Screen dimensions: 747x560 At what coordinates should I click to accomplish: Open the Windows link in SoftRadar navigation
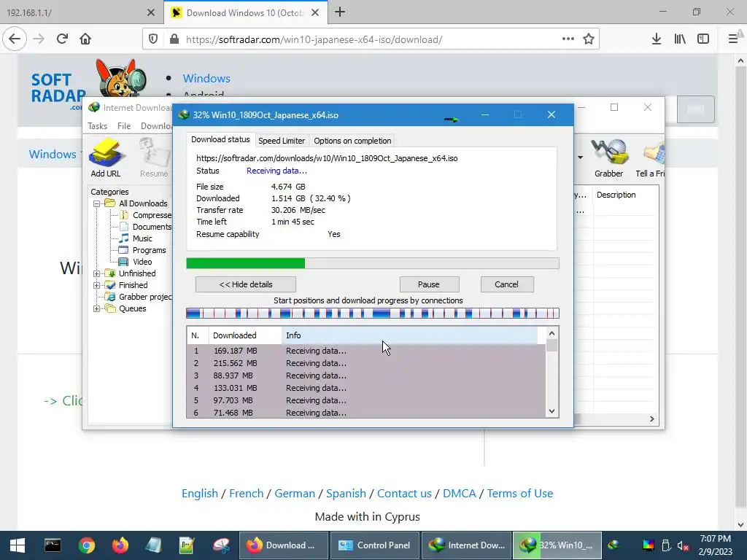coord(206,78)
